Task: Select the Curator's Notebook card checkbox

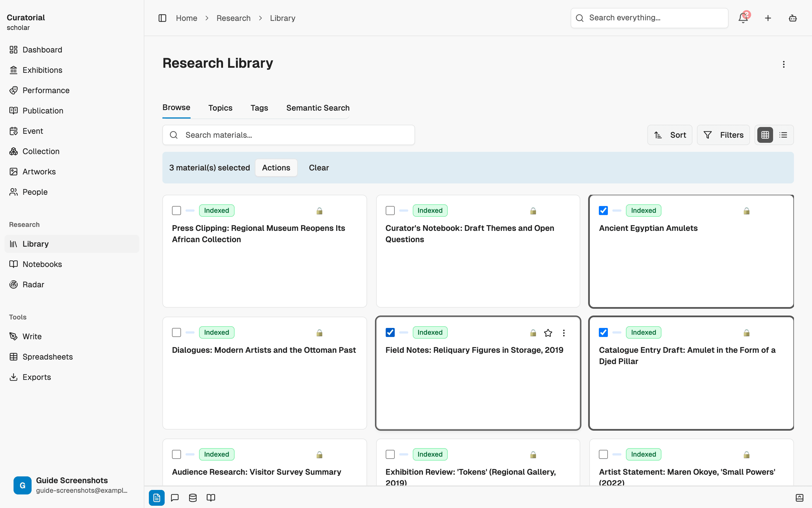Action: point(390,211)
